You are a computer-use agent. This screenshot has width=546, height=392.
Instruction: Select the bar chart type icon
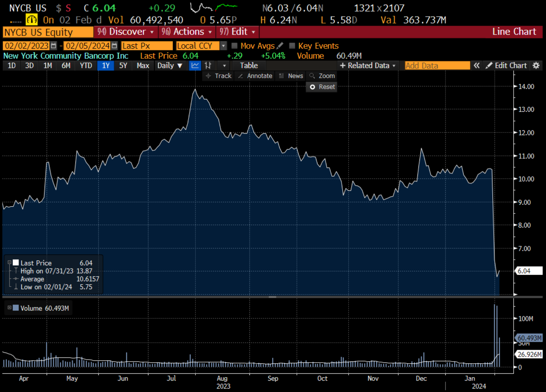pos(208,66)
